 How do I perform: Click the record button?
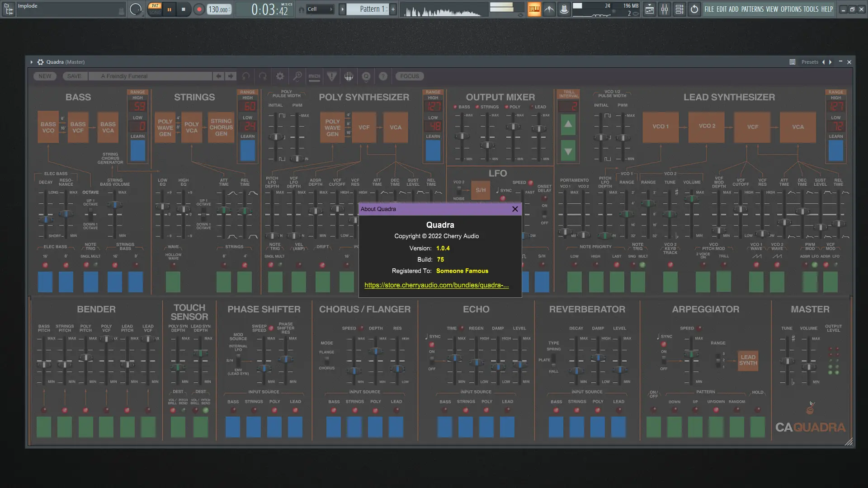(199, 9)
